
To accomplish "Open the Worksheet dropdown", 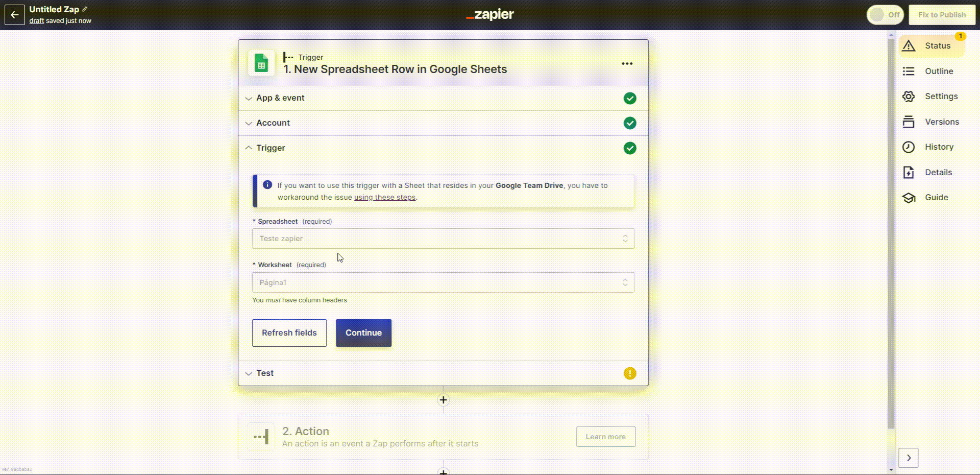I will [x=443, y=282].
